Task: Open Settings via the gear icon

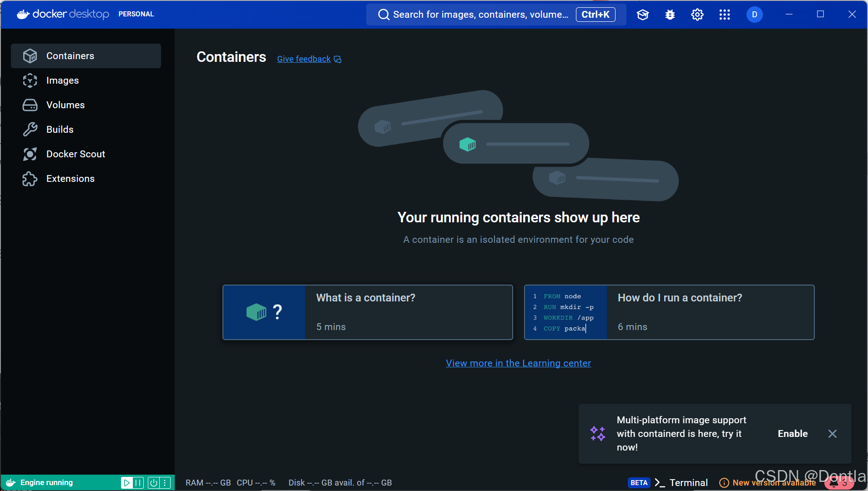Action: click(x=697, y=15)
